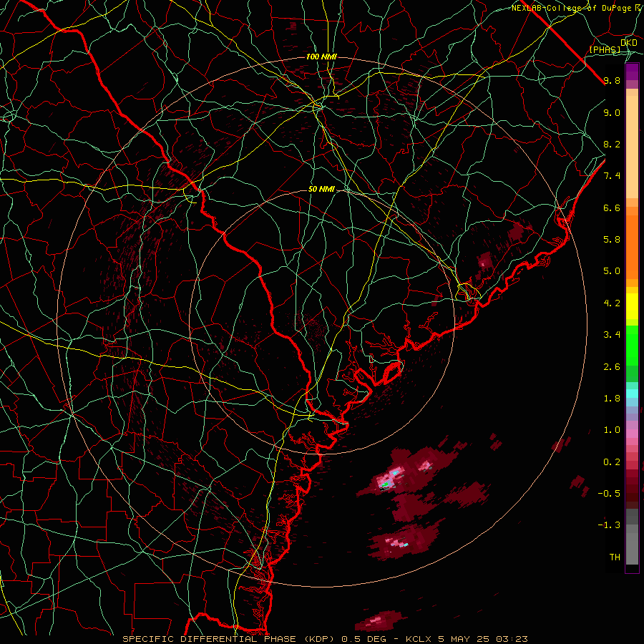Click the 5.8 color scale label
This screenshot has width=644, height=644.
click(612, 239)
